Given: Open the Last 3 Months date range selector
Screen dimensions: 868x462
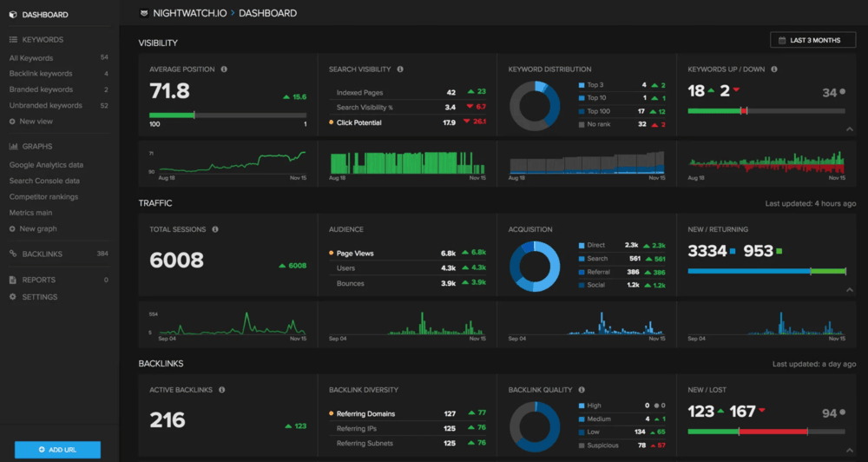Looking at the screenshot, I should [x=812, y=41].
